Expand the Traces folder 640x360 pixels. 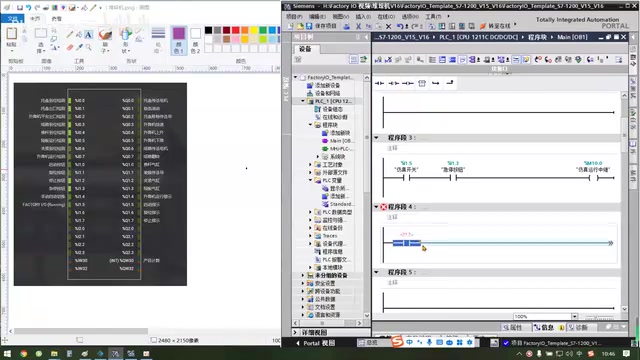coord(310,236)
